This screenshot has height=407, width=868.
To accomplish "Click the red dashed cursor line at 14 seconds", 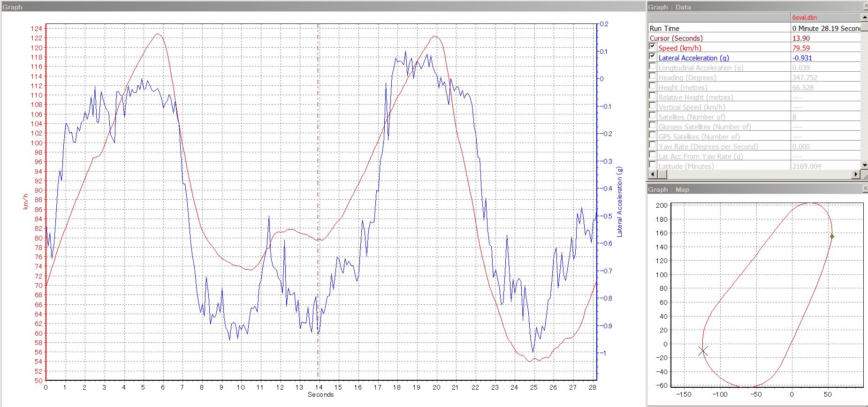I will (x=319, y=141).
